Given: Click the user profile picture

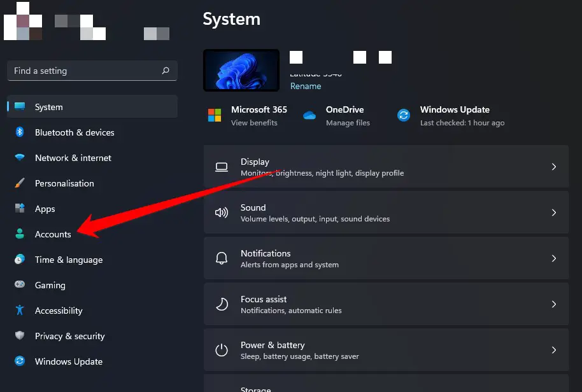Looking at the screenshot, I should click(x=23, y=21).
